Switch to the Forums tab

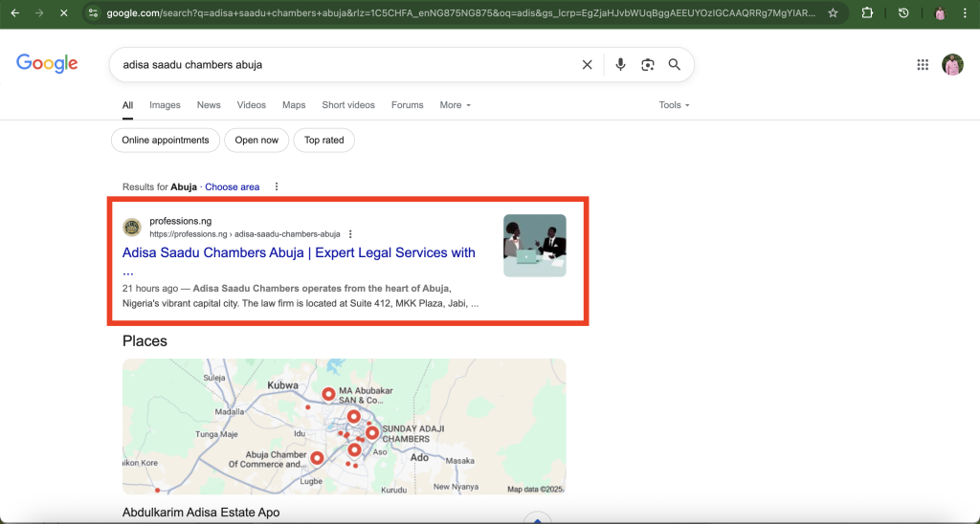click(408, 105)
